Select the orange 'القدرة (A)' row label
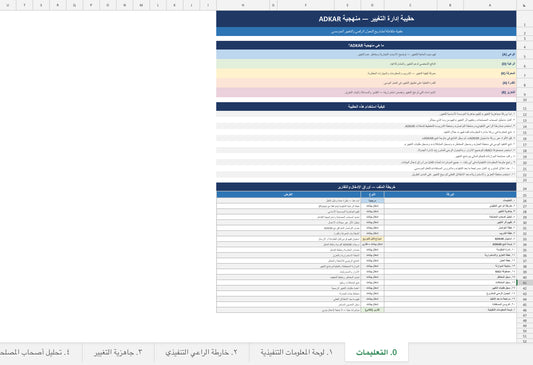 tap(508, 83)
